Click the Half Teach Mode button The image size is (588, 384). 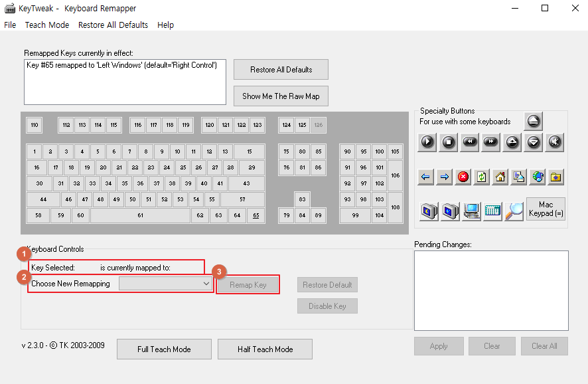265,349
